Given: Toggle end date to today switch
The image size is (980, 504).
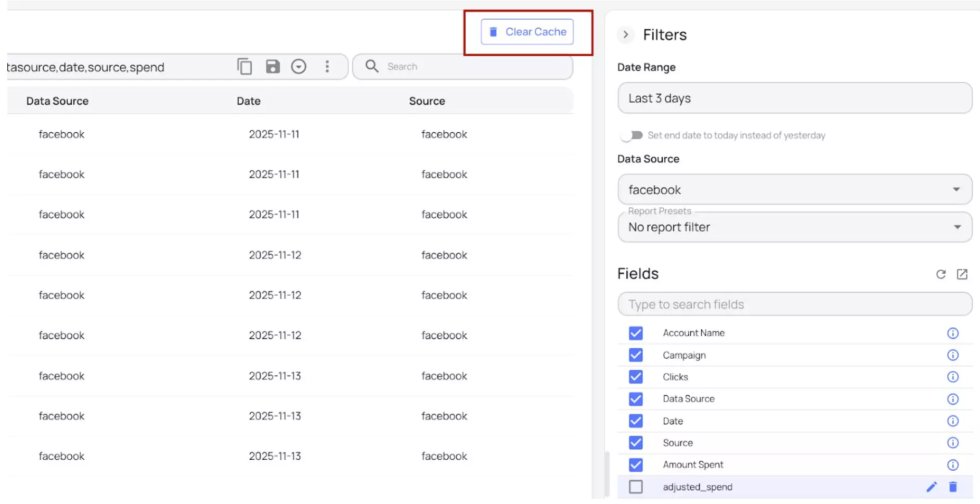Looking at the screenshot, I should point(631,135).
